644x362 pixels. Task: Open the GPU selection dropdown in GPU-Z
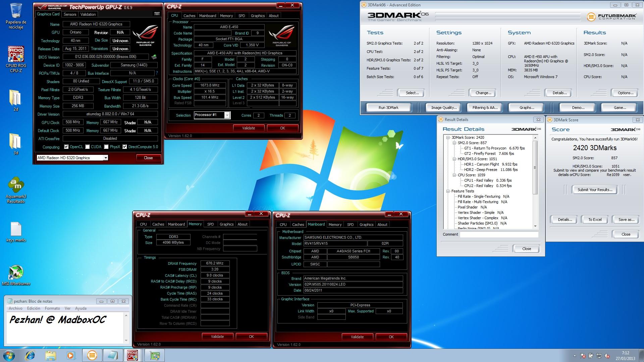105,158
